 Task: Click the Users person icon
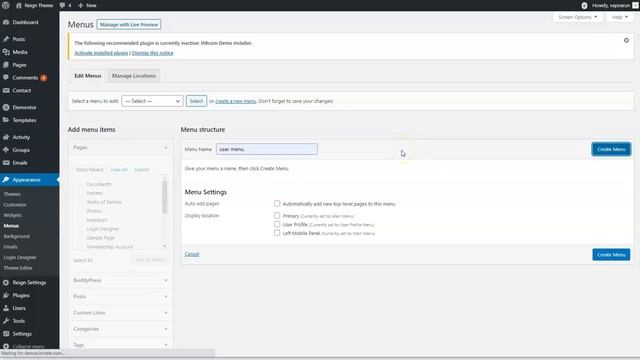(6, 308)
